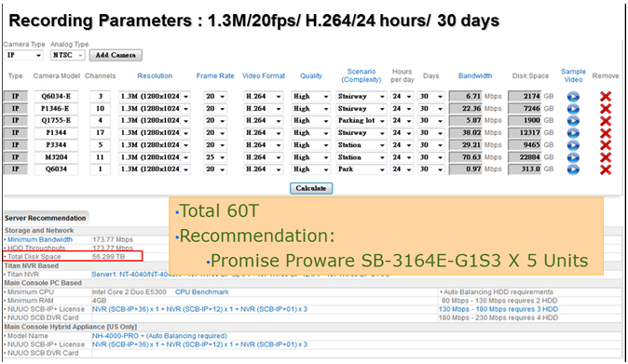
Task: Open the 130 Mbps - 180 Mbps requires 3 HDD link
Action: coord(498,309)
